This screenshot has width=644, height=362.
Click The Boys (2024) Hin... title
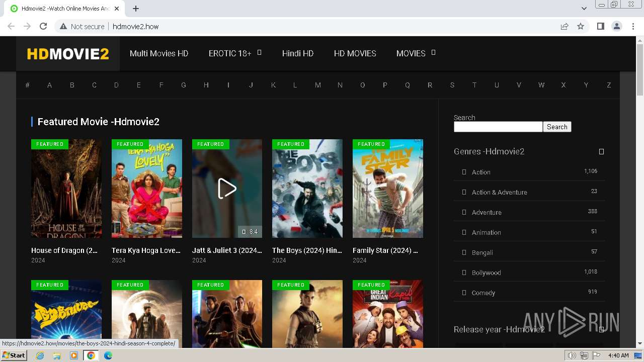pyautogui.click(x=307, y=250)
